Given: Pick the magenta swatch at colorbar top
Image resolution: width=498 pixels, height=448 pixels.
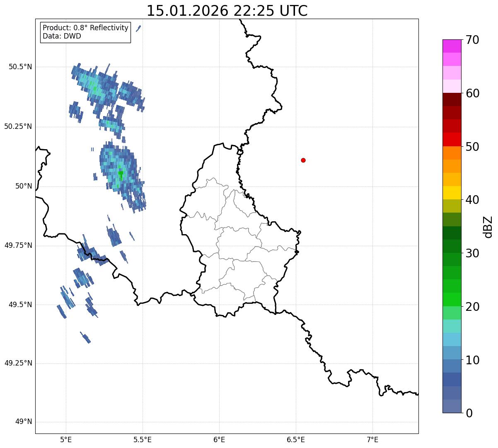Looking at the screenshot, I should pyautogui.click(x=452, y=46).
